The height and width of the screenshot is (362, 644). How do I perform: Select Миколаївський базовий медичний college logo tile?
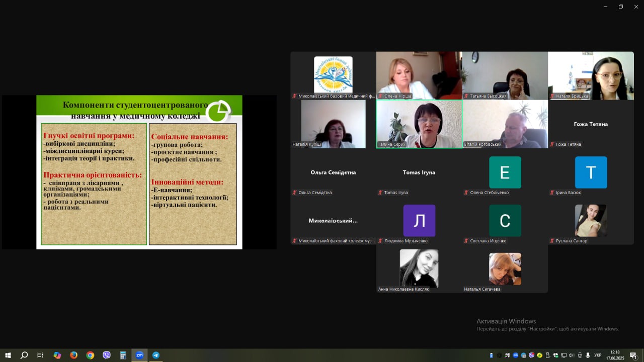tap(333, 75)
